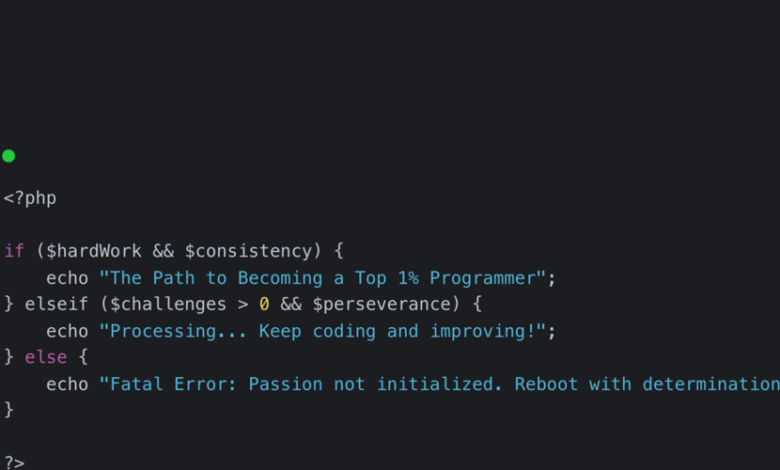780x470 pixels.
Task: Click the "Keep coding and improving!" text
Action: tap(397, 331)
